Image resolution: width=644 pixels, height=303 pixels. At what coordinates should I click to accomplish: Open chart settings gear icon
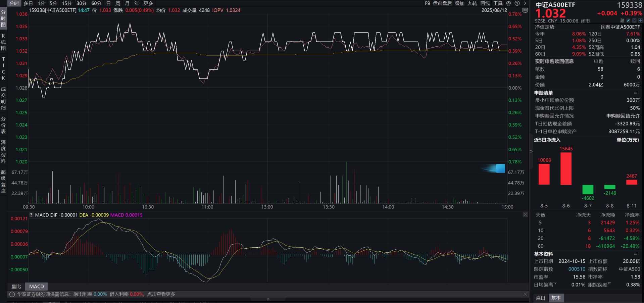tap(508, 3)
